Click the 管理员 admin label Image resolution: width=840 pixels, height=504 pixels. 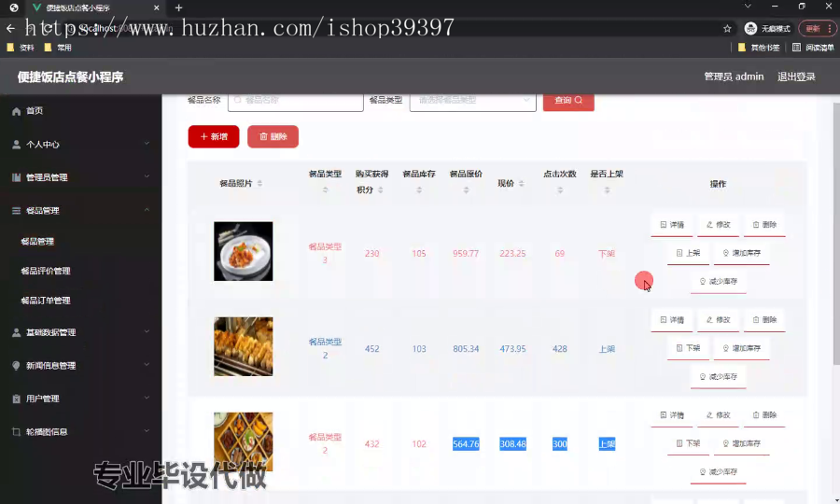pos(734,77)
